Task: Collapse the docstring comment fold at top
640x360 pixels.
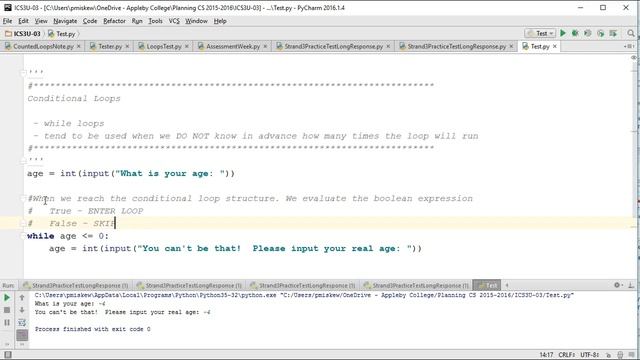Action: click(24, 73)
